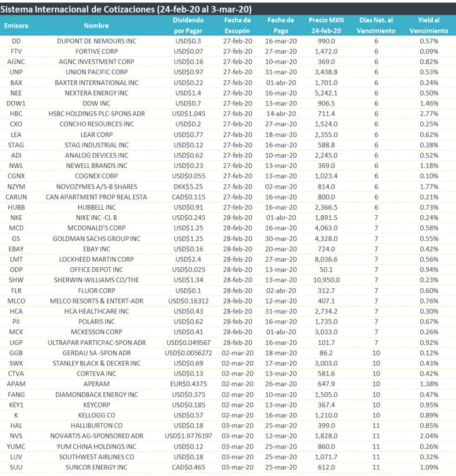Click 'POLARIS INC' name cell
This screenshot has height=476, width=456.
tap(97, 322)
